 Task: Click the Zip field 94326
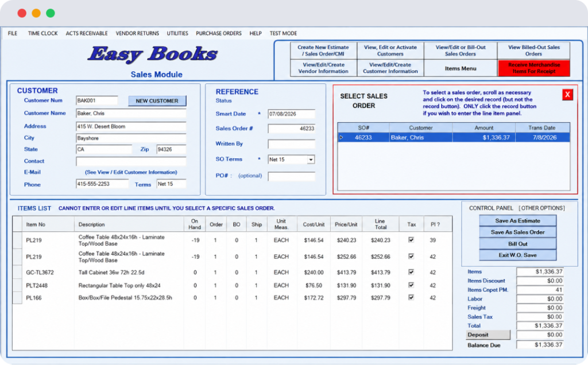171,149
